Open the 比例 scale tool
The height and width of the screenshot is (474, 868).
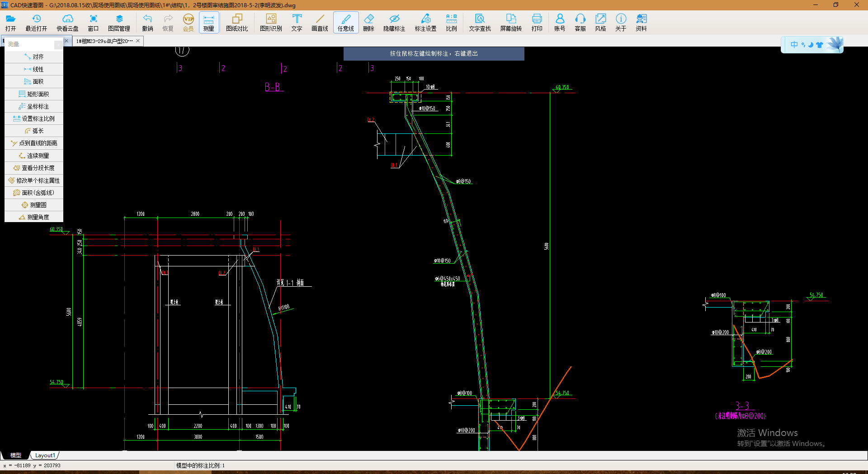[x=451, y=23]
